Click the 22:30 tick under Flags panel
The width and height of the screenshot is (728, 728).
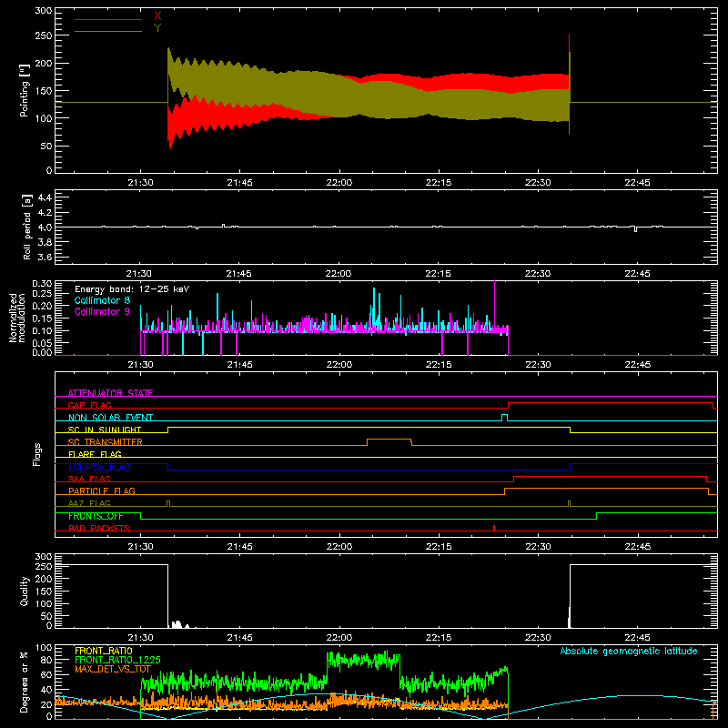coord(538,547)
